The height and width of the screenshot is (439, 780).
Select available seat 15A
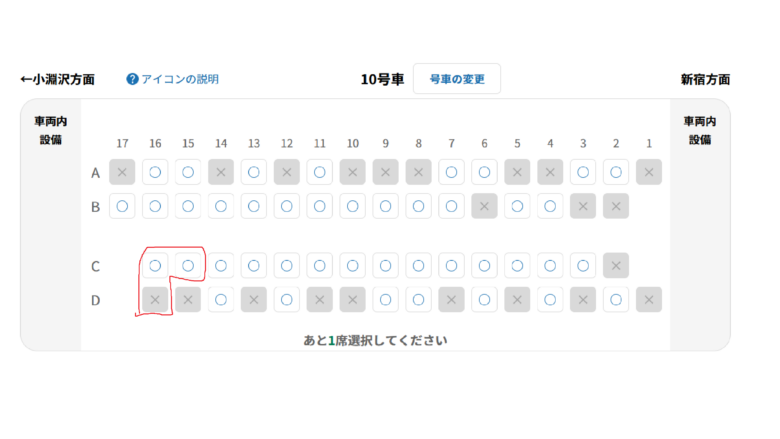(188, 173)
